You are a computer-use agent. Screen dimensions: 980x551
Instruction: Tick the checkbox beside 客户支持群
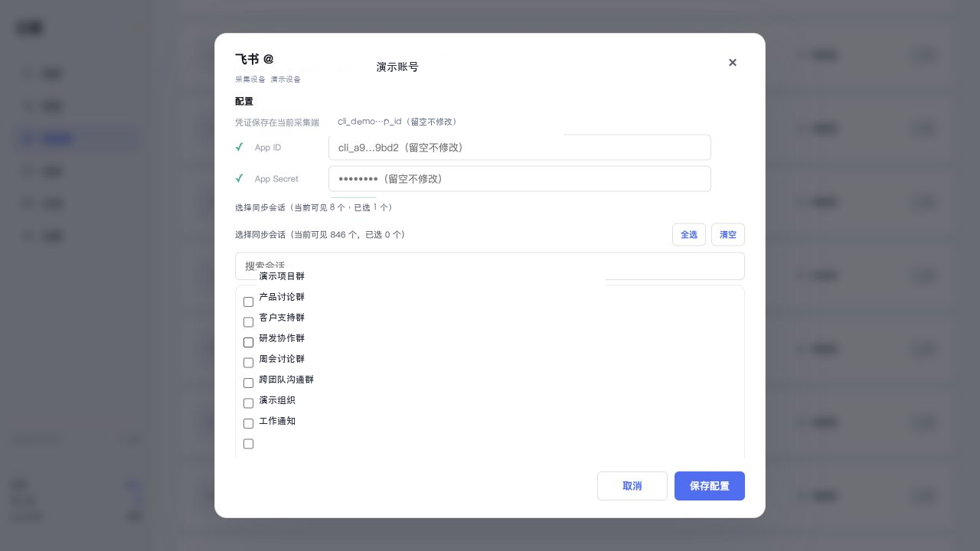tap(248, 322)
